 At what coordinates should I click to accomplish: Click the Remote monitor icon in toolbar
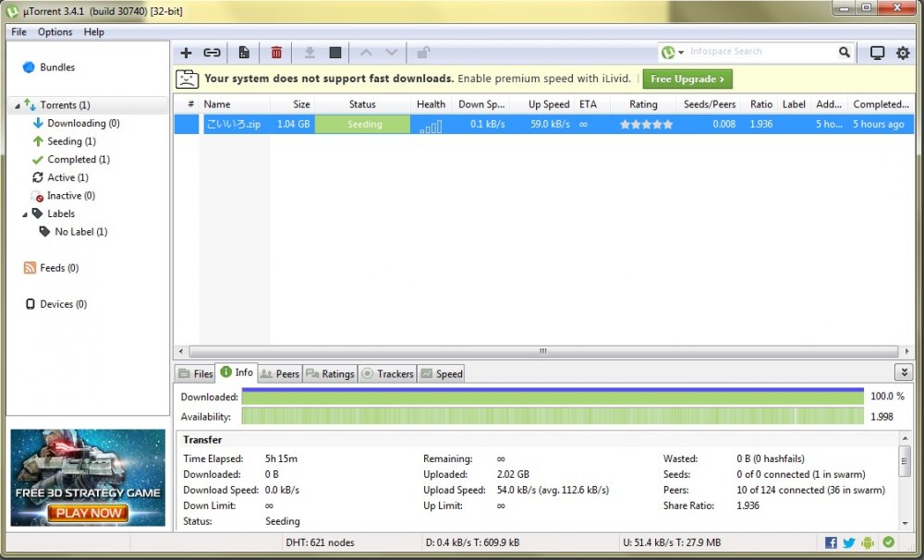point(877,53)
